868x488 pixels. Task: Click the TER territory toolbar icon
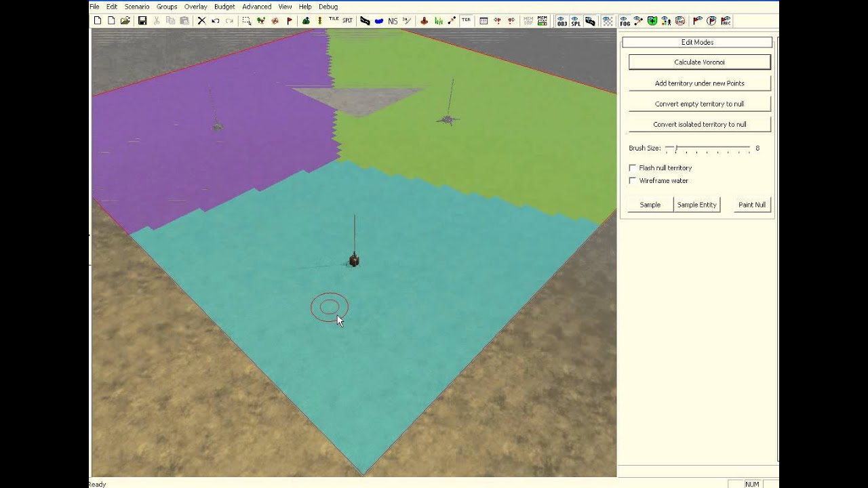coord(467,20)
